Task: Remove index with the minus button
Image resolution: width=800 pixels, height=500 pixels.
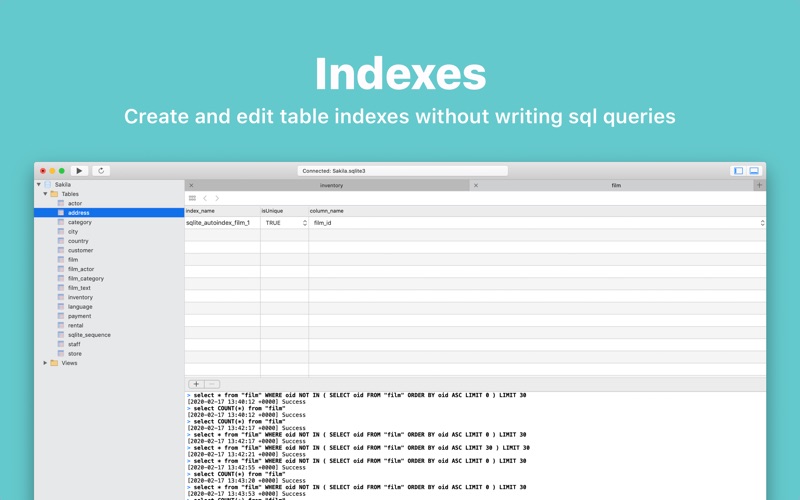Action: pyautogui.click(x=212, y=384)
